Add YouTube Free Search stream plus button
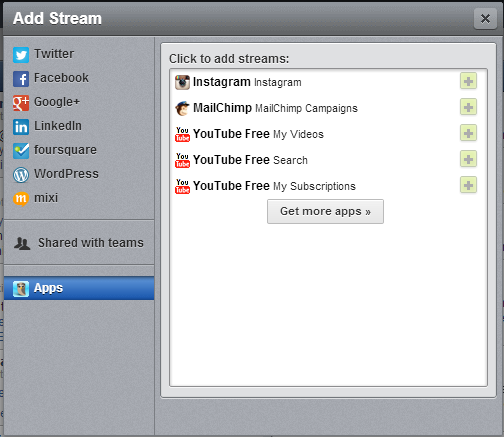The width and height of the screenshot is (504, 437). (468, 159)
